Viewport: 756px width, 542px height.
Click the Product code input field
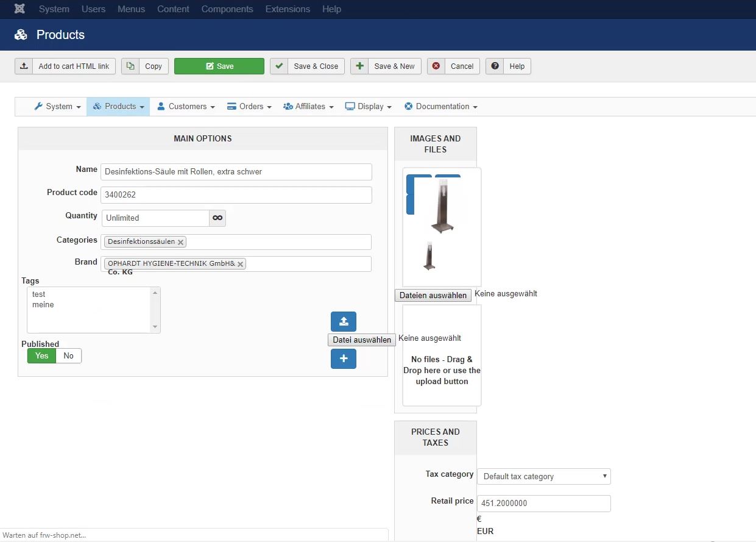[x=236, y=195]
